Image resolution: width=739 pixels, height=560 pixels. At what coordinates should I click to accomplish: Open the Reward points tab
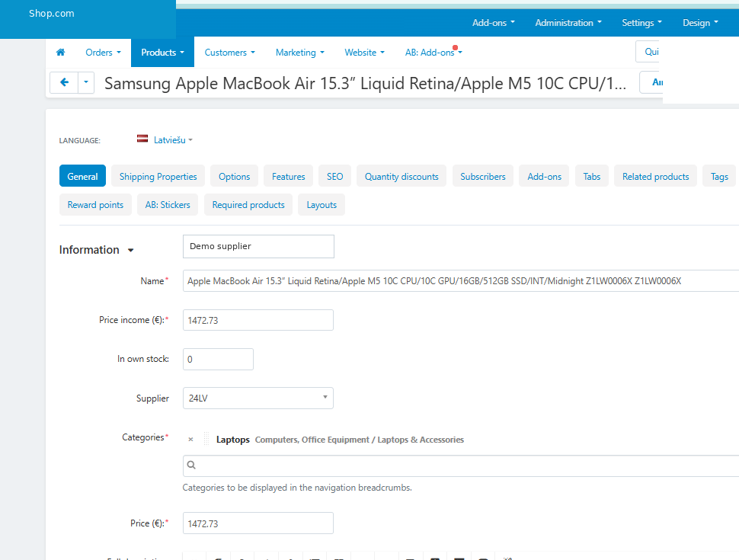click(95, 205)
